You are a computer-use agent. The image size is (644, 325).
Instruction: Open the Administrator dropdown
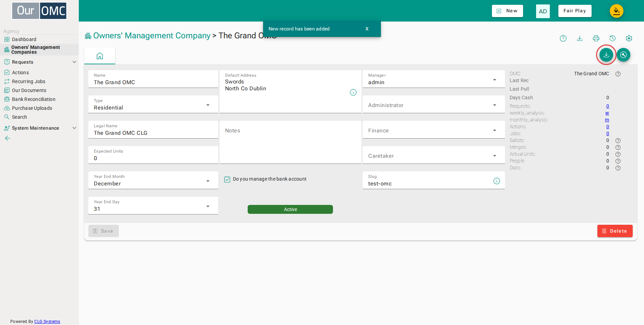pyautogui.click(x=434, y=104)
